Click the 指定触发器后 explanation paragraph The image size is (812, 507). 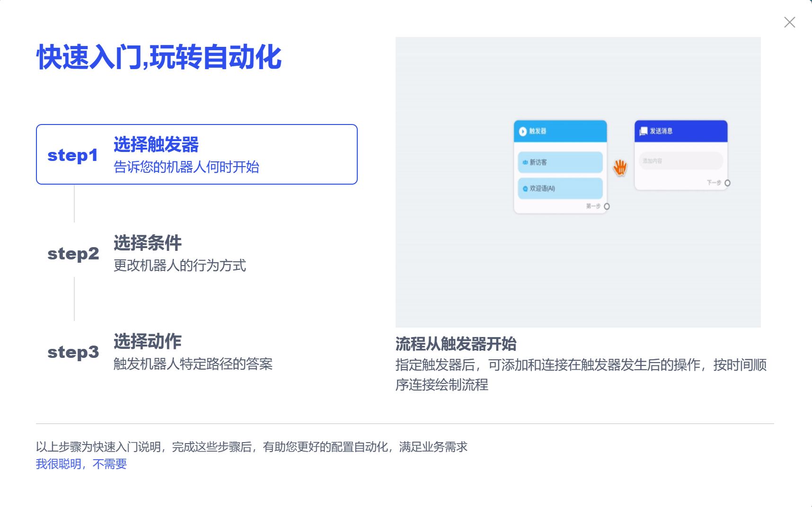click(x=581, y=374)
